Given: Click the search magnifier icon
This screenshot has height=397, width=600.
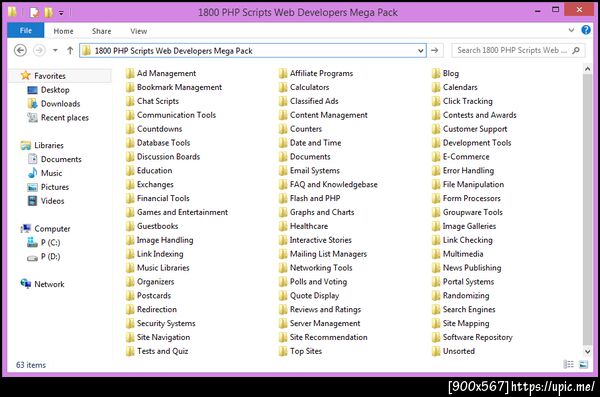Looking at the screenshot, I should point(576,50).
